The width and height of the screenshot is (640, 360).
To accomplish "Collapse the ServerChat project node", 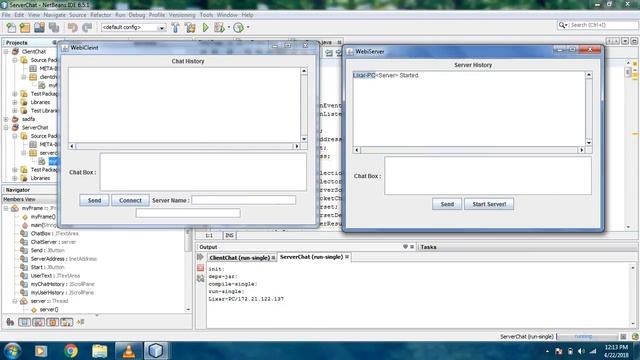I will (x=6, y=127).
